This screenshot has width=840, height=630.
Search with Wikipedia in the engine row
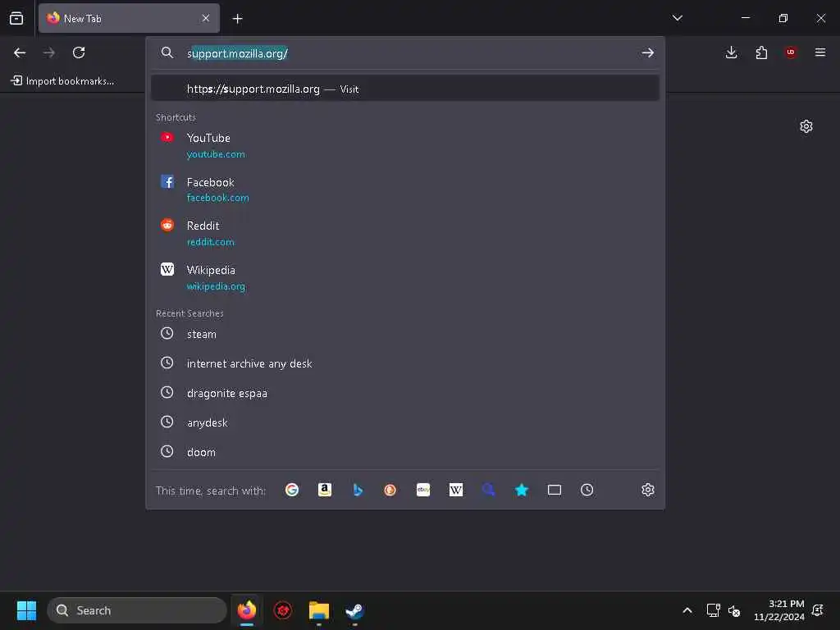(x=456, y=490)
